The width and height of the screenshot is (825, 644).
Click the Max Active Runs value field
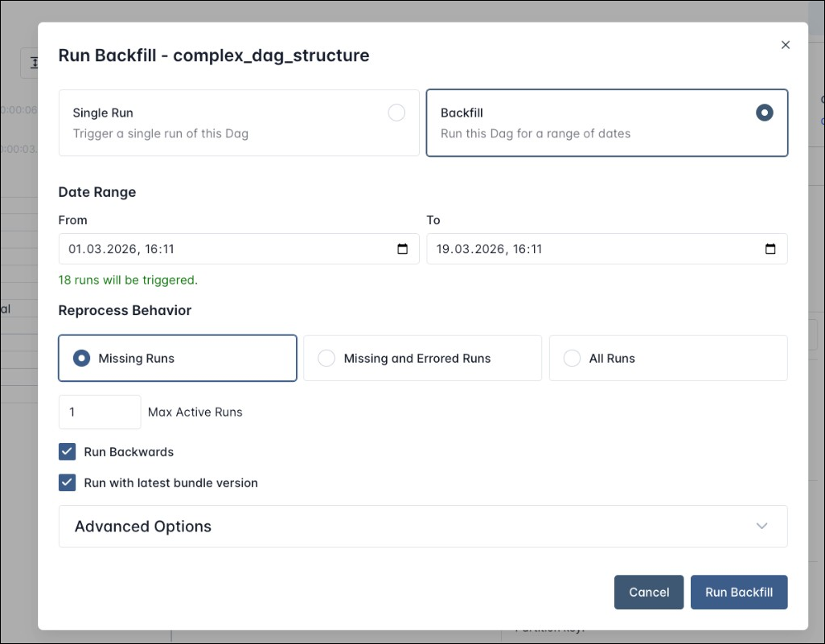(x=100, y=412)
